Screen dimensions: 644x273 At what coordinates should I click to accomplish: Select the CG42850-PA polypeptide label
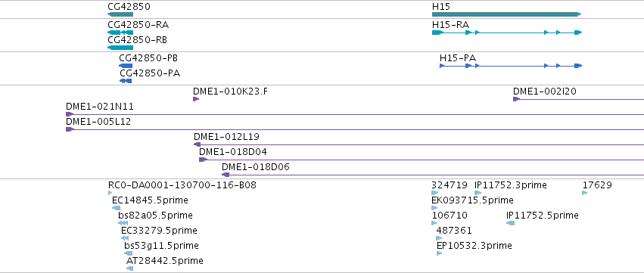[150, 73]
